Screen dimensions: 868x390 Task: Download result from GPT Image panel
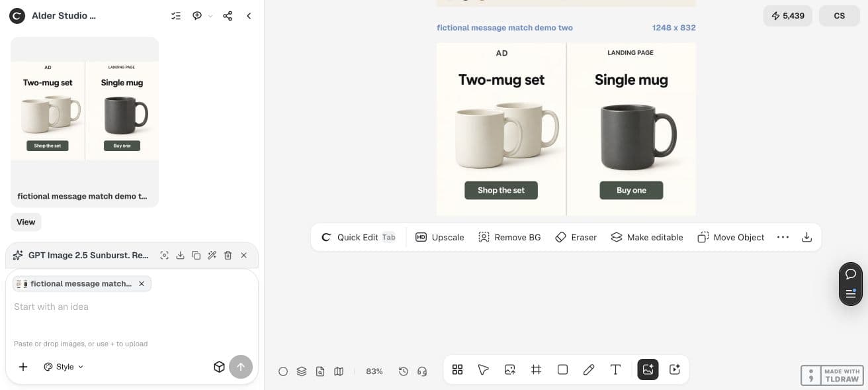click(180, 255)
